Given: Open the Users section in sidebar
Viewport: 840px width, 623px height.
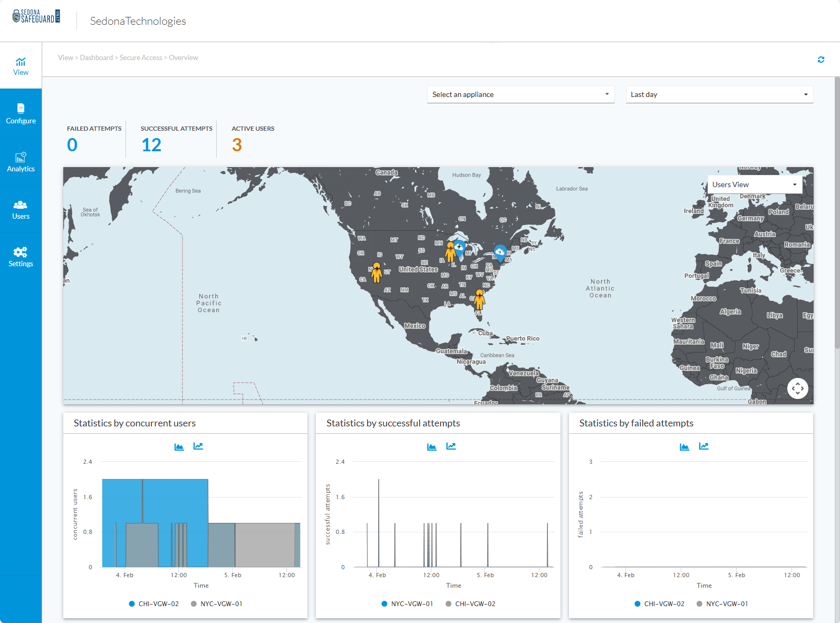Looking at the screenshot, I should [x=21, y=210].
